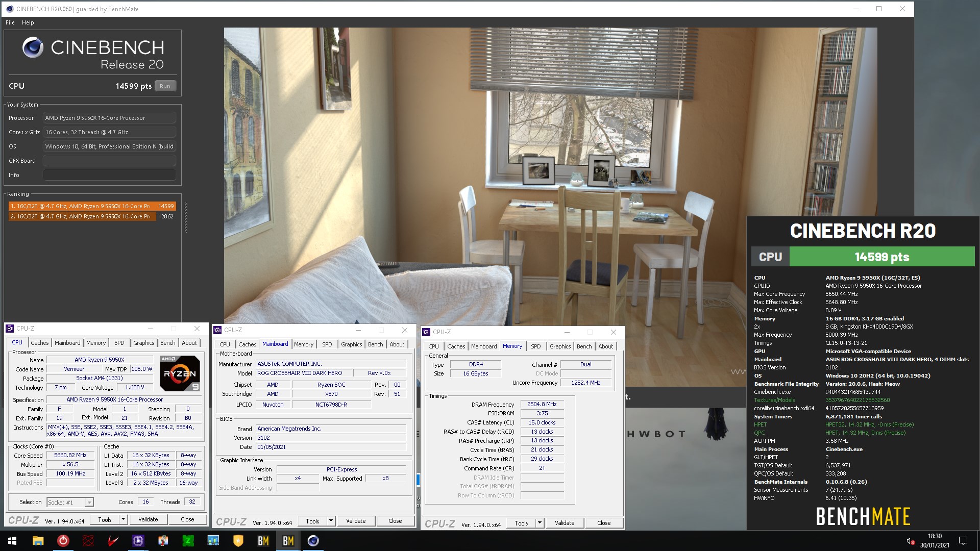
Task: Open the Help menu
Action: [28, 22]
